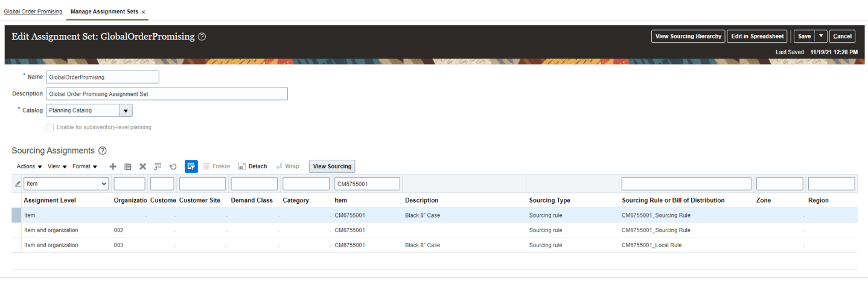Click the refresh circular arrow icon
The height and width of the screenshot is (290, 868).
click(x=173, y=166)
